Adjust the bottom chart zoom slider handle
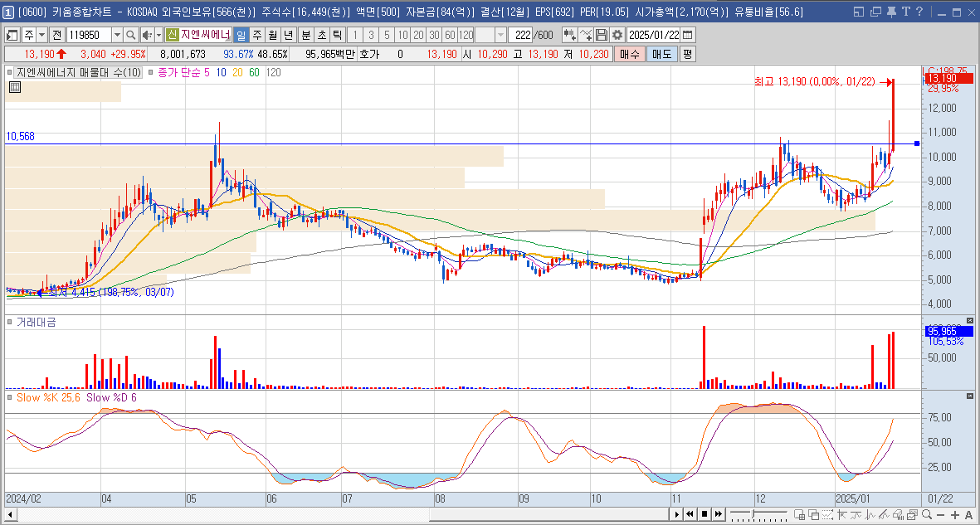The height and width of the screenshot is (525, 980). click(x=753, y=513)
